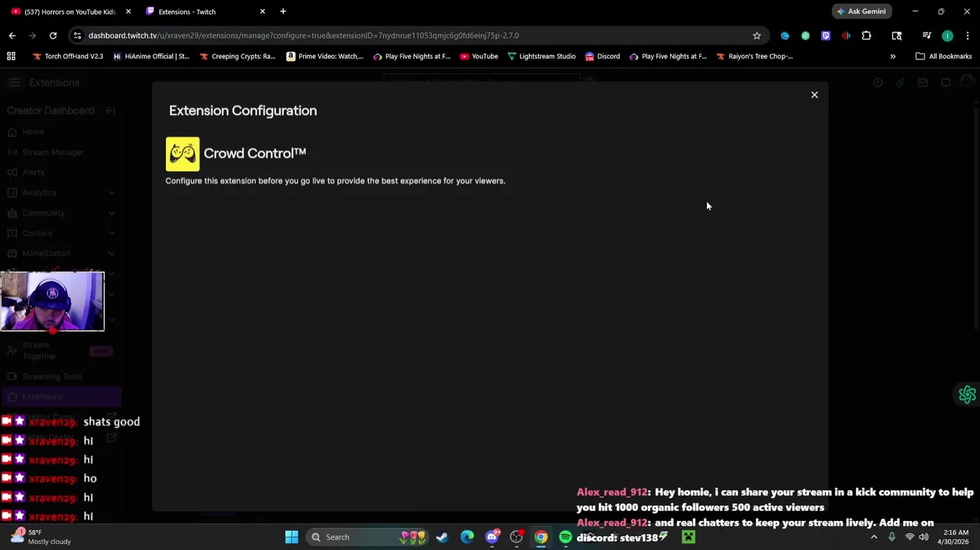Open the Windows Start menu
Image resolution: width=980 pixels, height=550 pixels.
[x=292, y=537]
